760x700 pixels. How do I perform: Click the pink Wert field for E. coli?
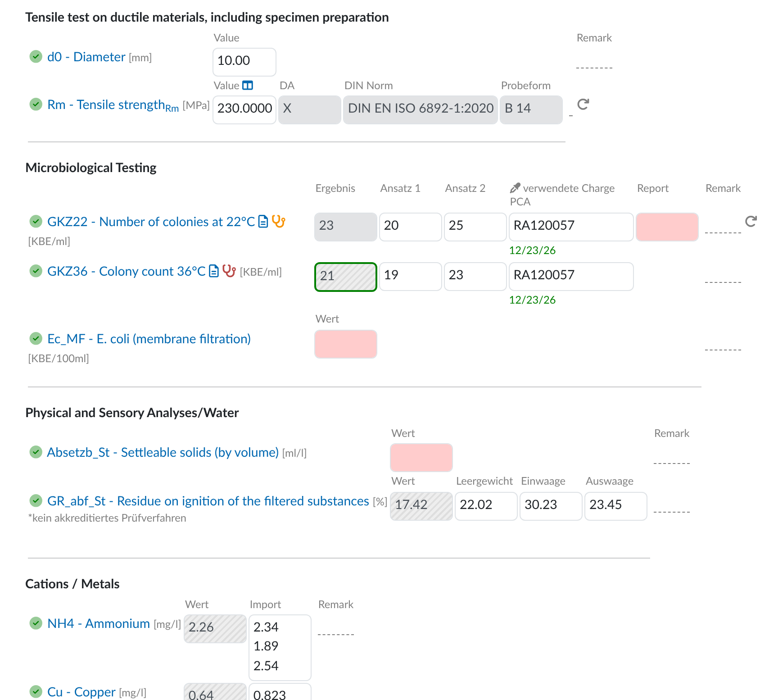pyautogui.click(x=345, y=344)
